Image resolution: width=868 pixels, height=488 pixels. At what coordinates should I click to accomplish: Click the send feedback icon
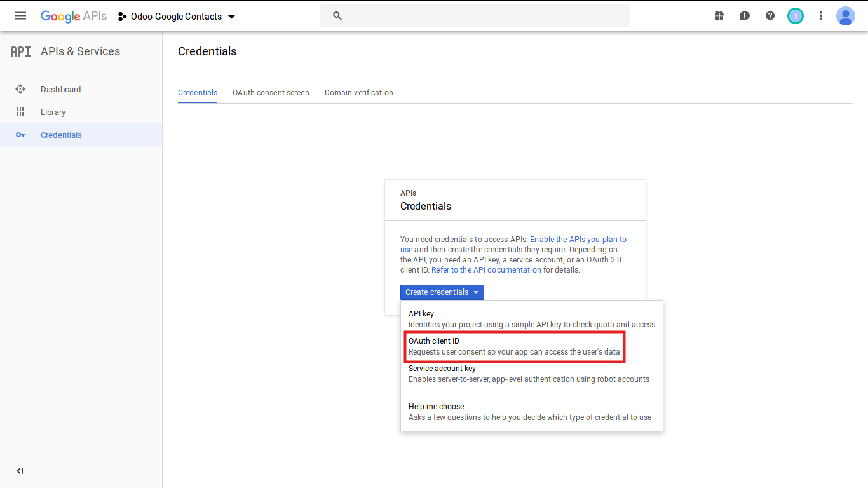coord(745,16)
